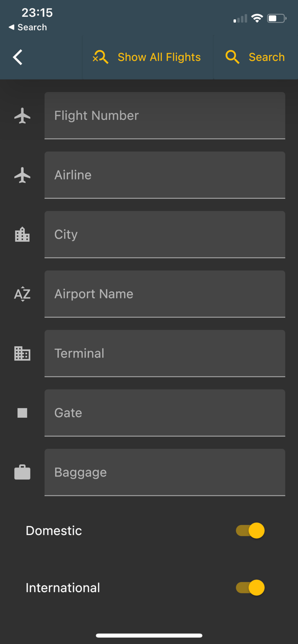This screenshot has width=298, height=644.
Task: Open Show All Flights
Action: pos(159,57)
